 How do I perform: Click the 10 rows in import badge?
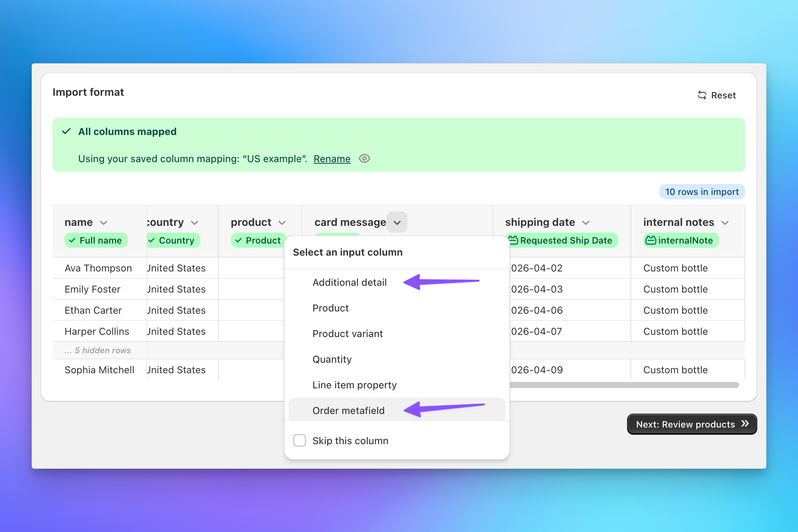coord(702,192)
